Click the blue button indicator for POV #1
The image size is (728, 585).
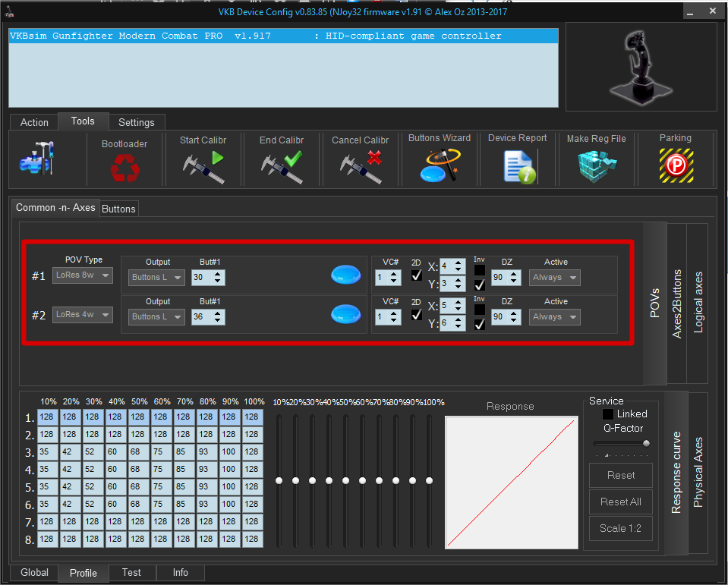(346, 275)
